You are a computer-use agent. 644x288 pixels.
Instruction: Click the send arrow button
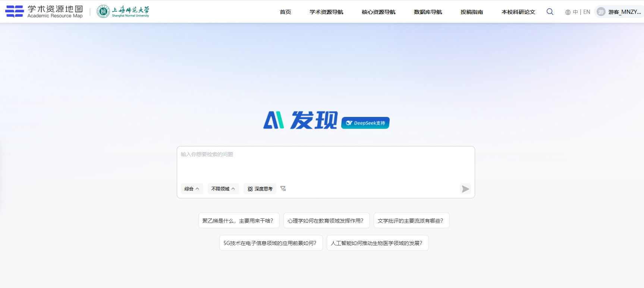pos(465,189)
